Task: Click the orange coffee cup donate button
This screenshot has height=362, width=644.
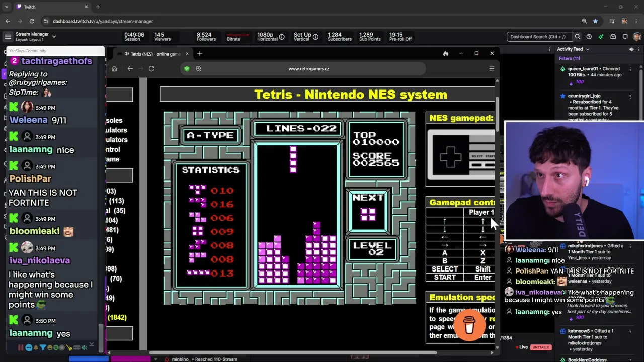Action: (x=469, y=324)
